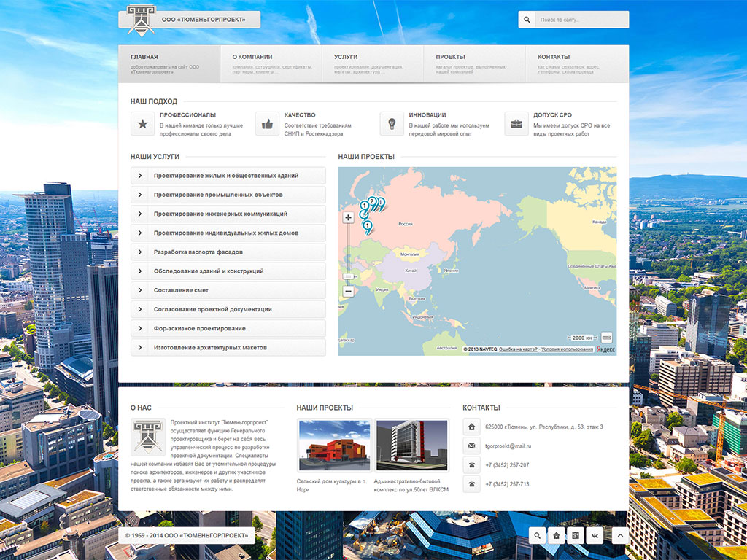Viewport: 747px width, 560px height.
Task: Expand 'Проектирование инженерных коммуникаций' service
Action: 228,214
